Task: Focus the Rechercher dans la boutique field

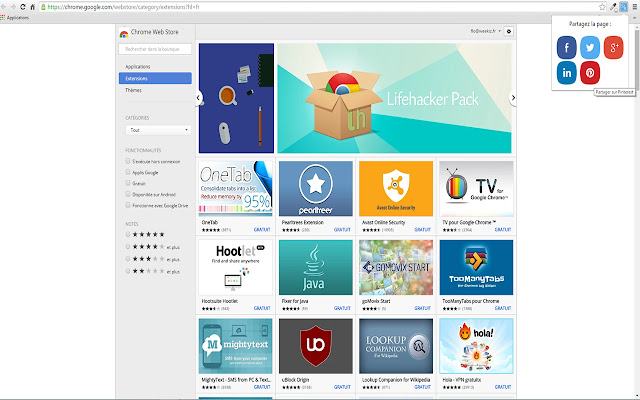Action: (155, 49)
